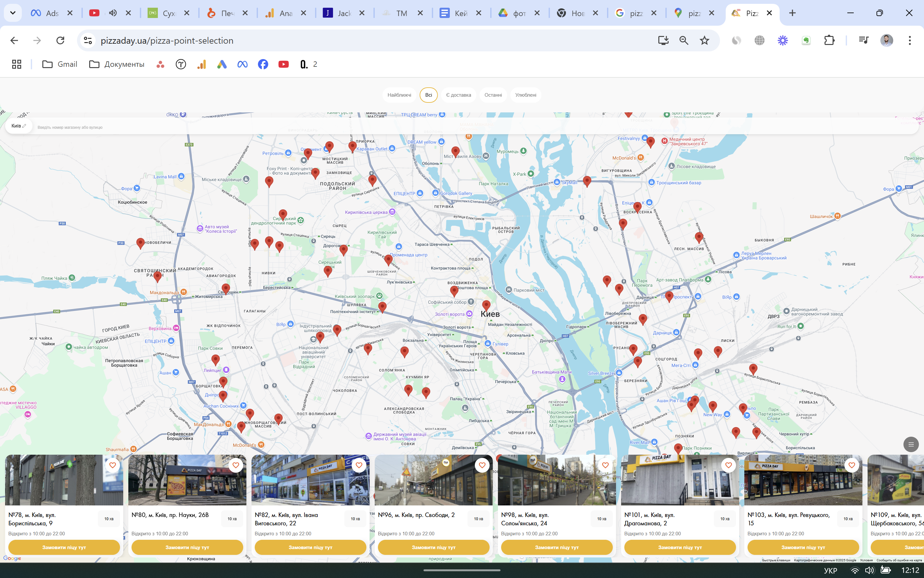The image size is (924, 578).
Task: Switch to the Ads tab
Action: [45, 13]
